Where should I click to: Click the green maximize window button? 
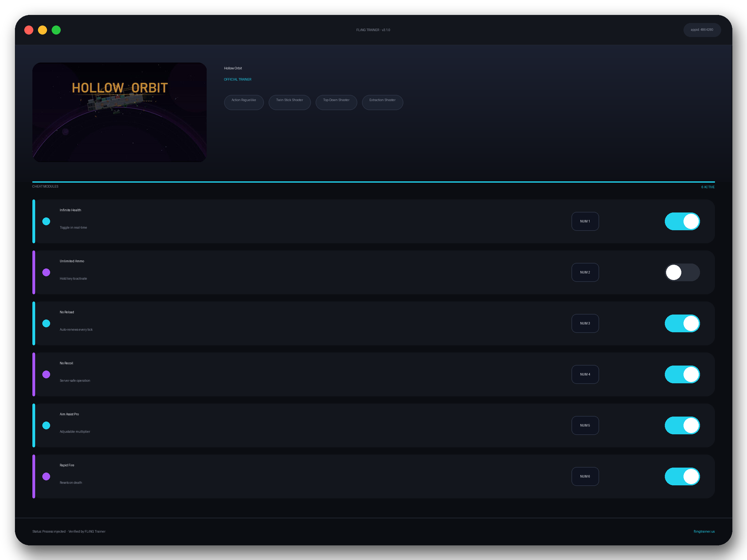[56, 30]
